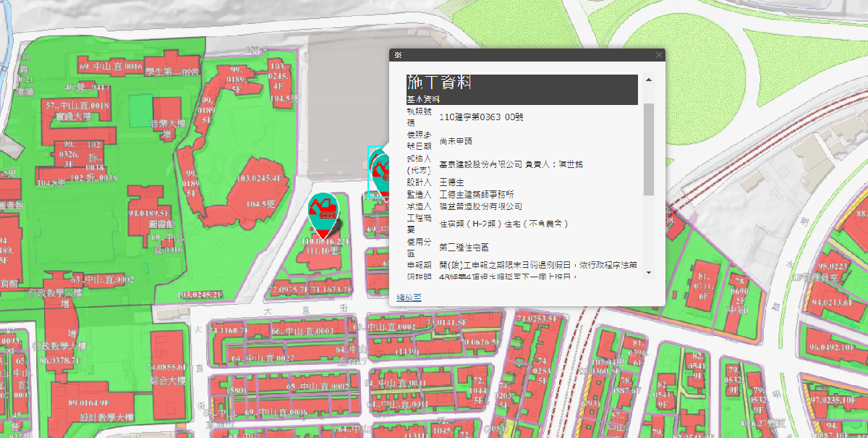The width and height of the screenshot is (868, 438).
Task: Click the 學生第二宿舍 building label
Action: [172, 71]
